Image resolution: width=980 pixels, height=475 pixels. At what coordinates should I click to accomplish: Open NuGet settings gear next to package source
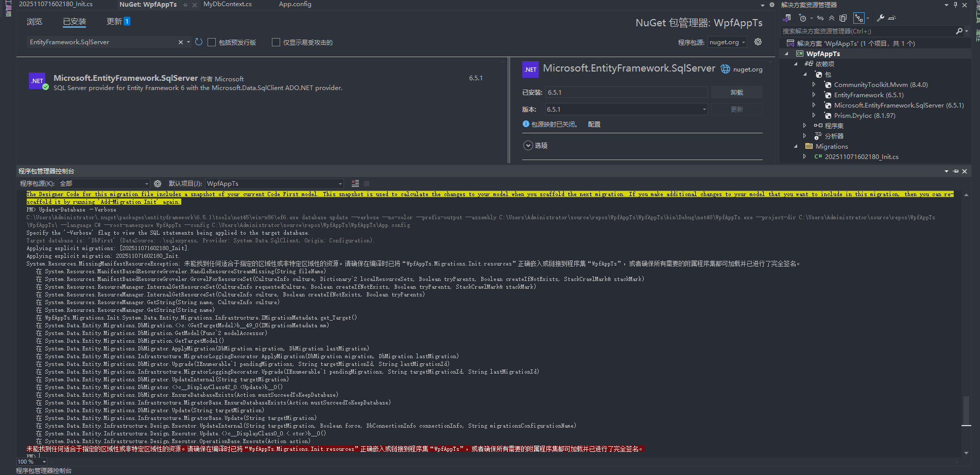pyautogui.click(x=758, y=42)
